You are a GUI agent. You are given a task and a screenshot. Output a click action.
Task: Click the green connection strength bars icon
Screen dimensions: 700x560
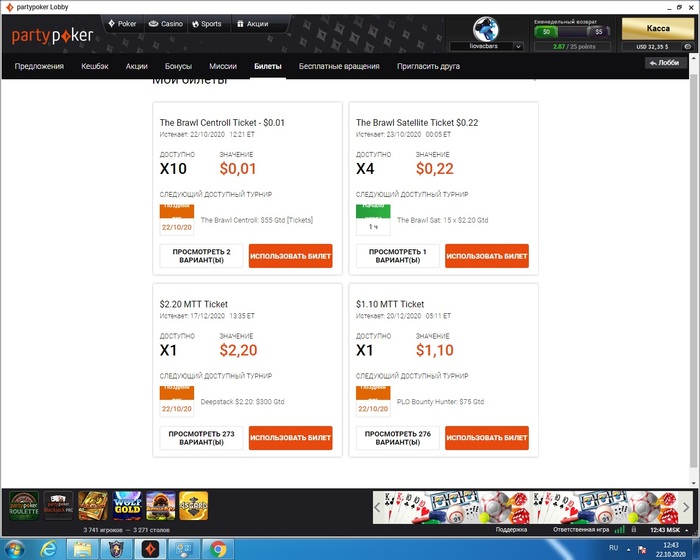[619, 530]
